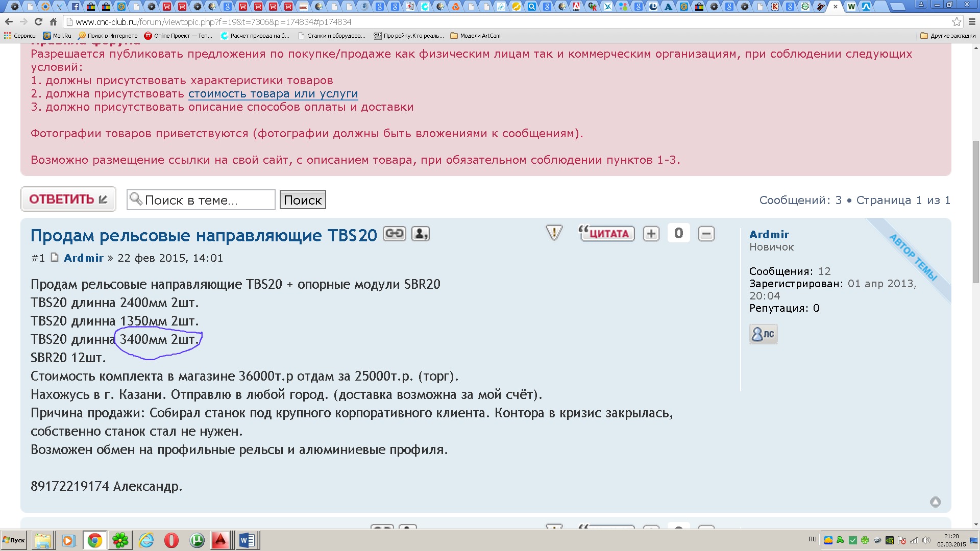The height and width of the screenshot is (551, 980).
Task: Bookmark page with star icon
Action: tap(957, 22)
